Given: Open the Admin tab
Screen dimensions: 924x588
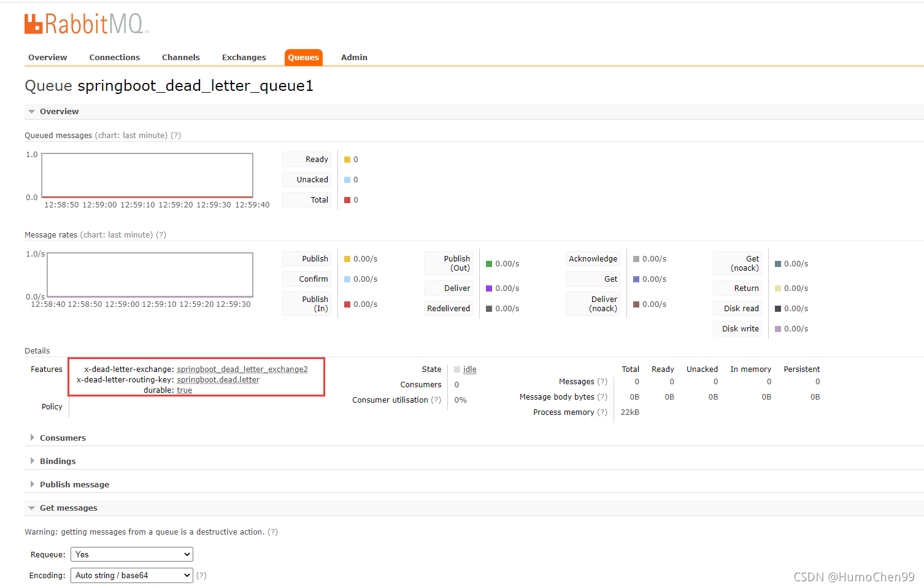Looking at the screenshot, I should click(x=354, y=57).
